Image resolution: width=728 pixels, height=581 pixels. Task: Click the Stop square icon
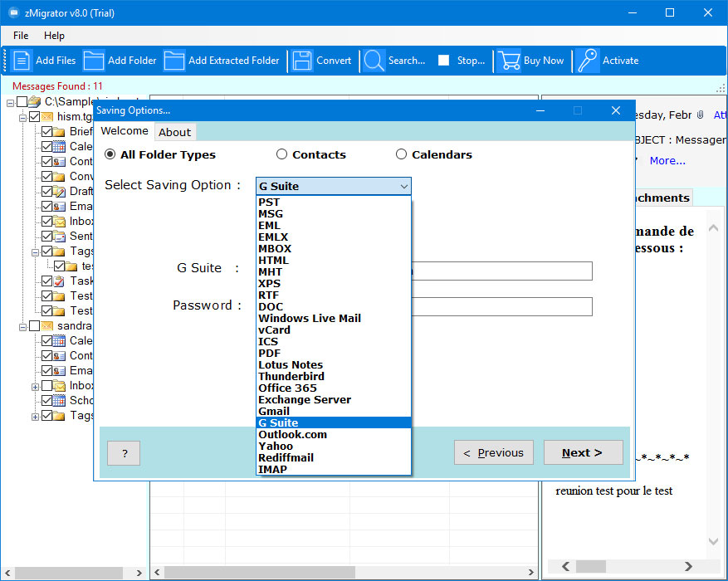pyautogui.click(x=444, y=61)
